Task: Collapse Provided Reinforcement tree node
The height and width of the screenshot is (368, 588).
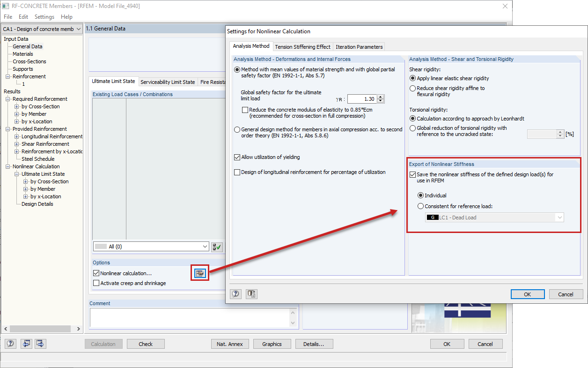Action: 8,129
